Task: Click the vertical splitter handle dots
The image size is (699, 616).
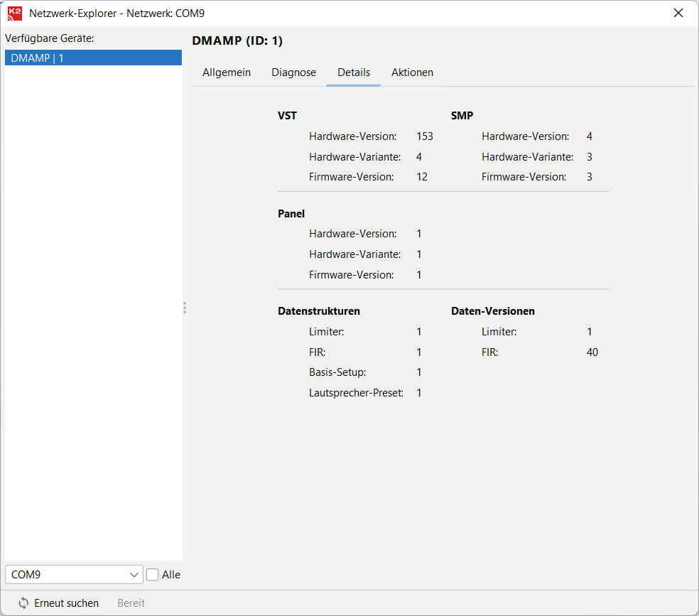Action: click(x=185, y=308)
